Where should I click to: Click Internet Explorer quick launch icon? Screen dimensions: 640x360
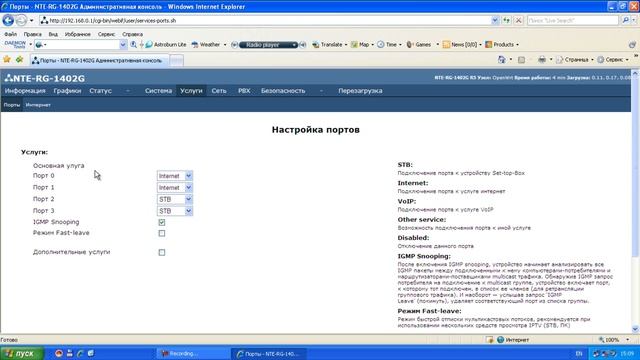(x=80, y=353)
